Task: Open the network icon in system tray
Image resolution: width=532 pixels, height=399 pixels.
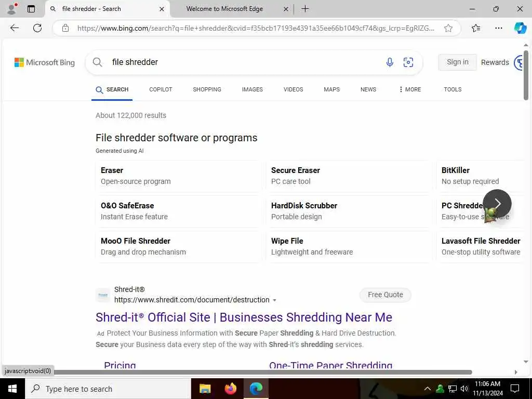Action: 453,389
